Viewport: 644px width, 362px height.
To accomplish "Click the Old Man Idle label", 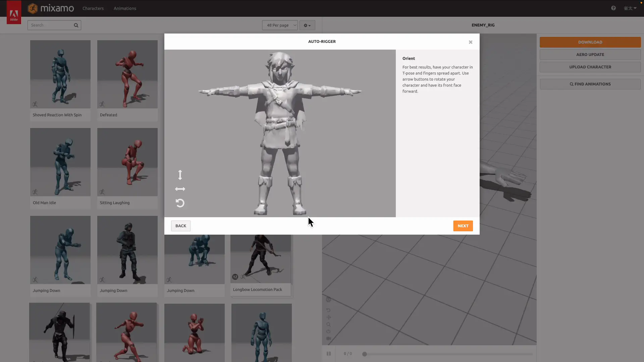I will 44,203.
